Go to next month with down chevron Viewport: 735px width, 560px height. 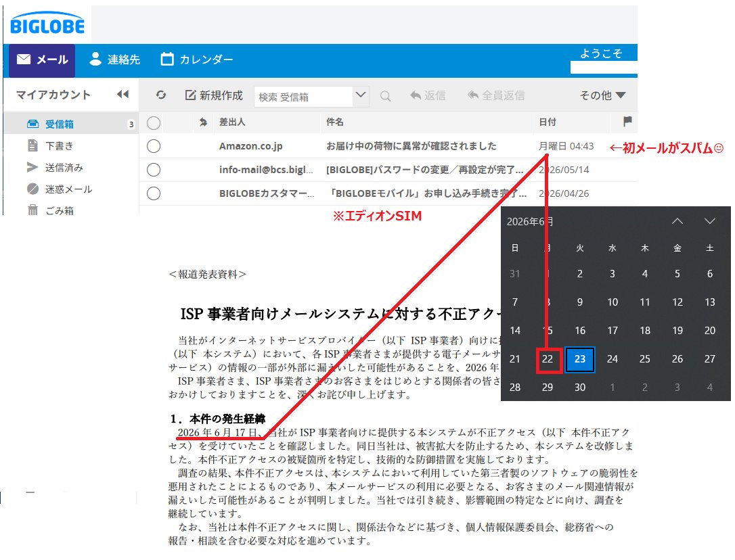710,221
